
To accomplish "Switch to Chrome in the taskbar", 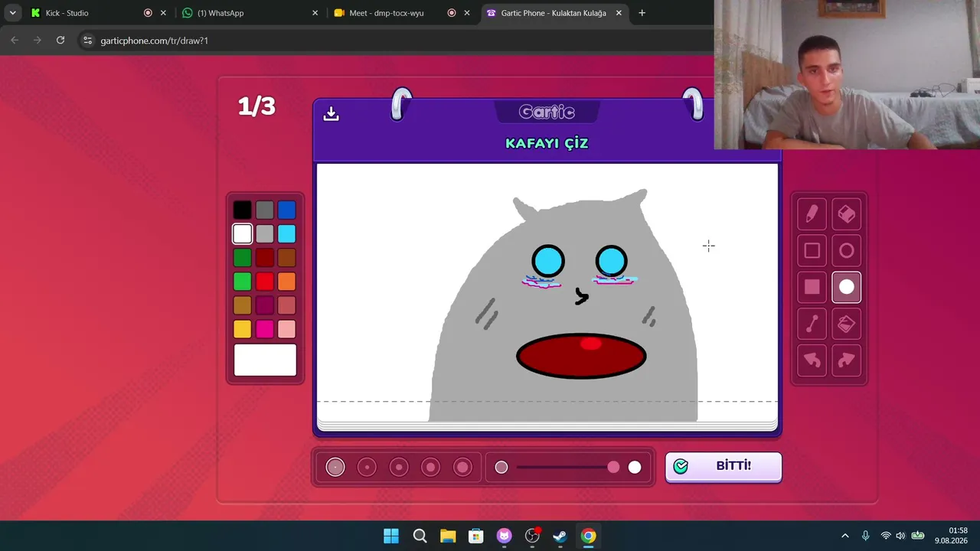I will [x=588, y=536].
